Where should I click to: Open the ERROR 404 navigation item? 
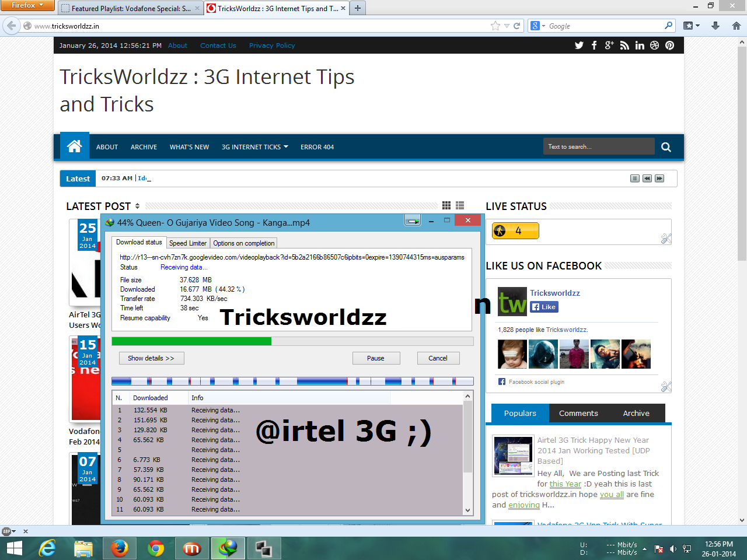[x=317, y=147]
